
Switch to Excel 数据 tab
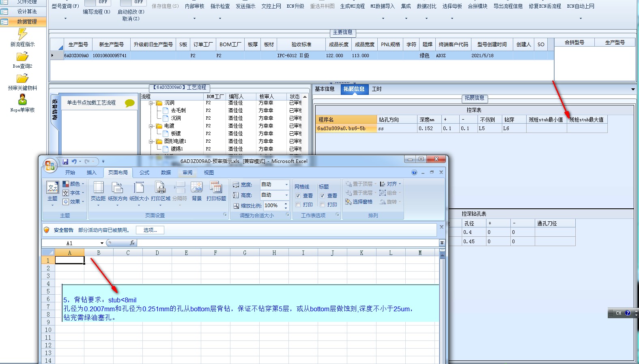tap(166, 173)
